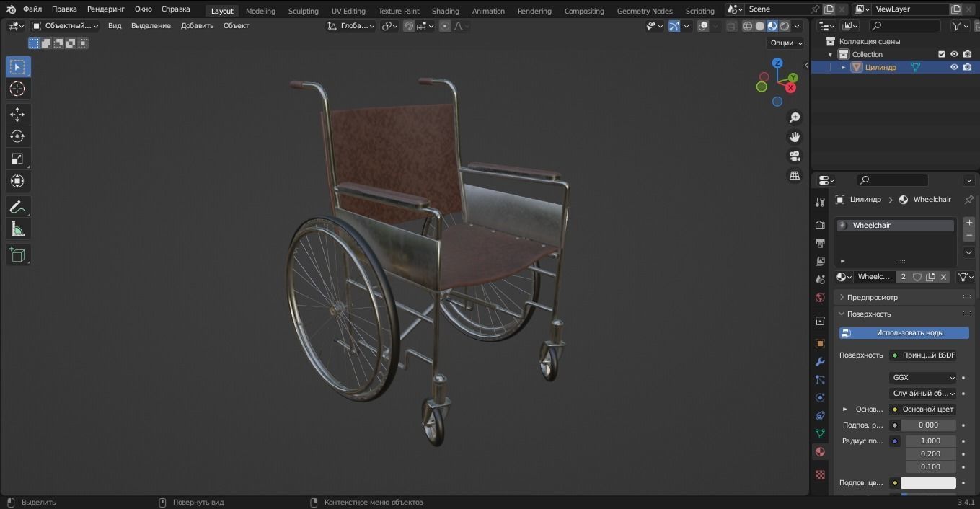The height and width of the screenshot is (509, 980).
Task: Toggle snapping magnet in header
Action: [409, 26]
